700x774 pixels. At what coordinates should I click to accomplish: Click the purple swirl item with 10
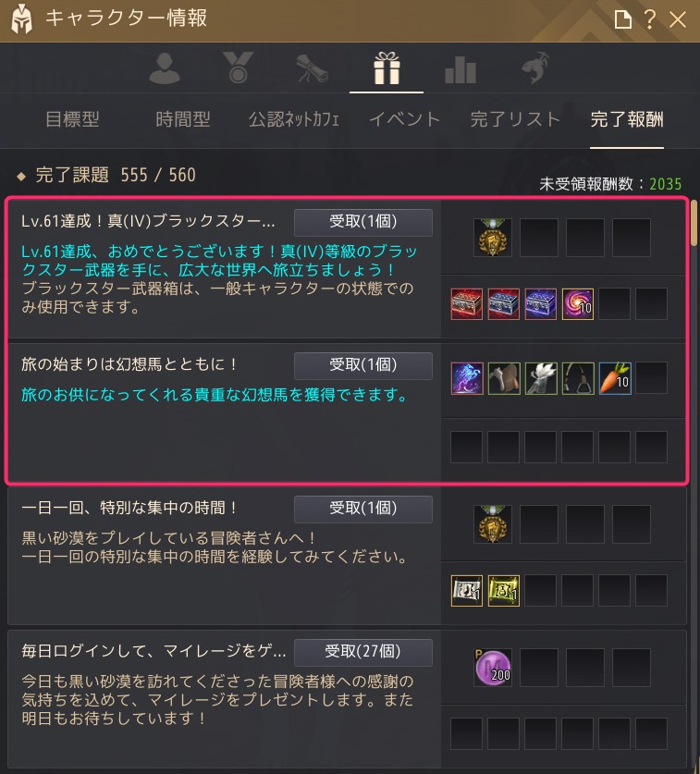point(578,304)
